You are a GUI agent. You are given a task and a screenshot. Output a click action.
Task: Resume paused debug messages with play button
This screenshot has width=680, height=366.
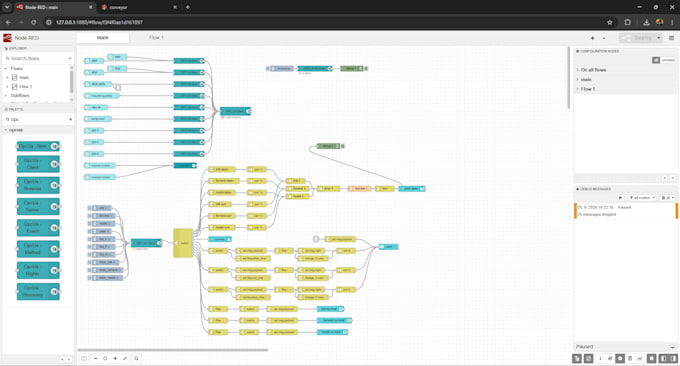click(620, 198)
